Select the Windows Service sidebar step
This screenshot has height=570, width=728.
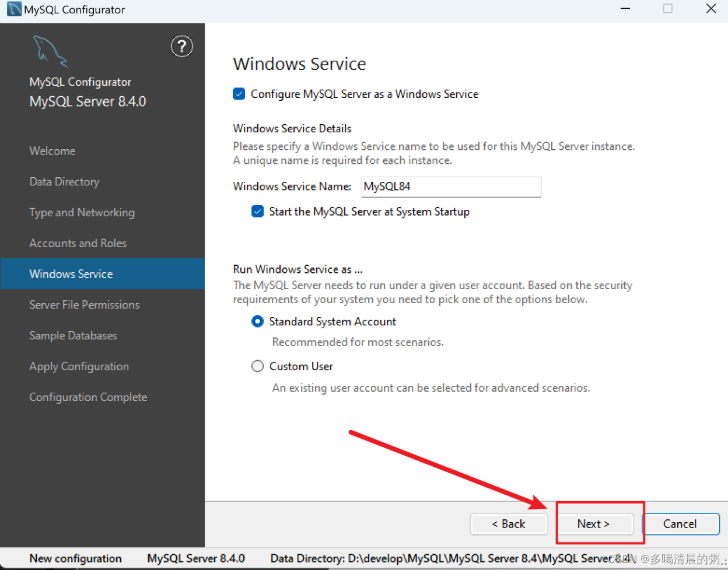coord(71,274)
